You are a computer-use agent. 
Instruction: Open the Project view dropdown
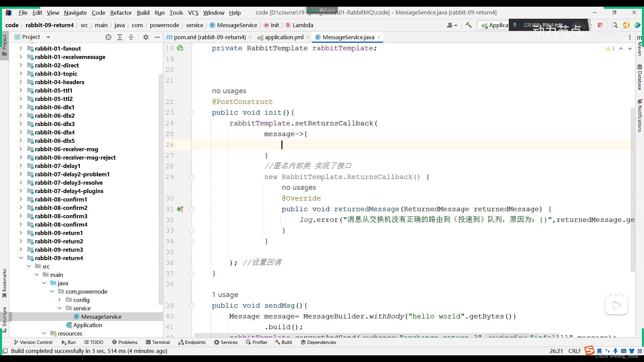click(48, 37)
